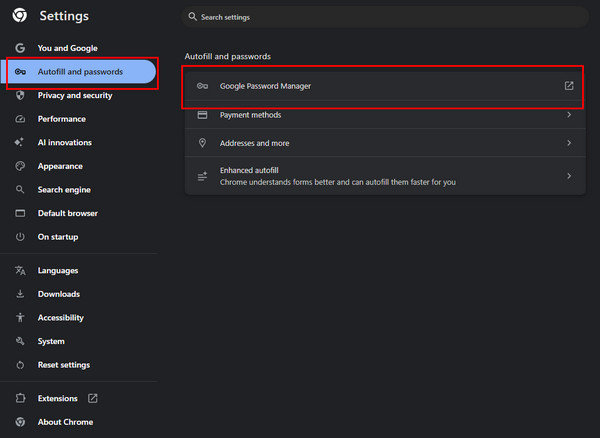This screenshot has height=438, width=600.
Task: Click the Google 'G' icon in sidebar
Action: point(19,48)
